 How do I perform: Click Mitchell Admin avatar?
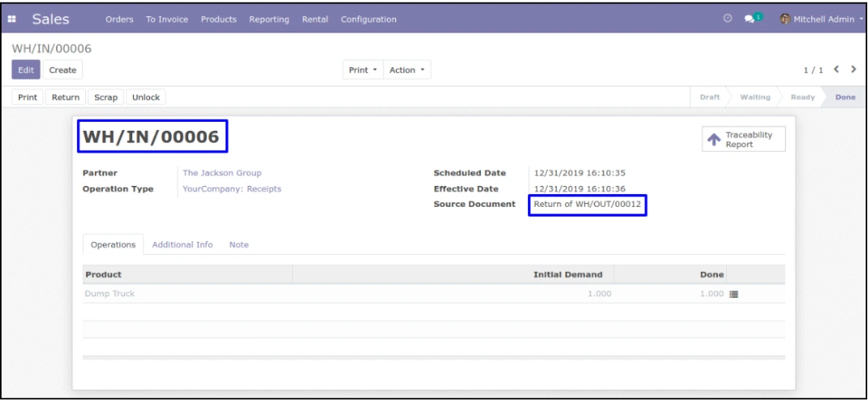(x=784, y=19)
